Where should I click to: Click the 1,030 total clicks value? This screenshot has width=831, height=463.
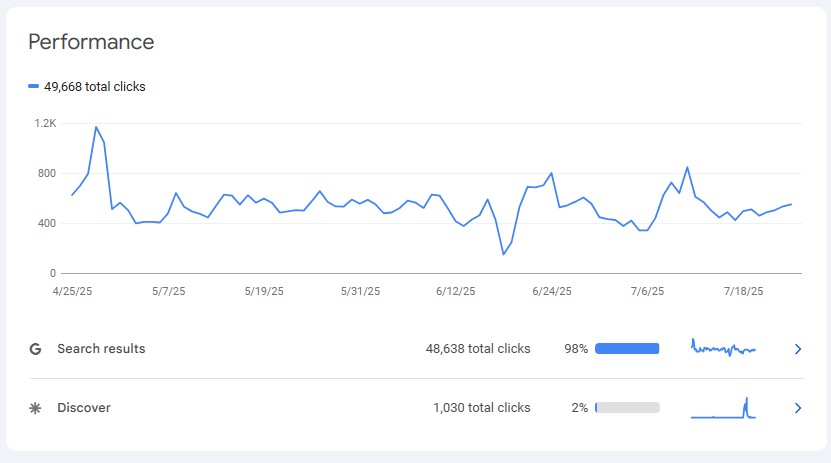(482, 408)
